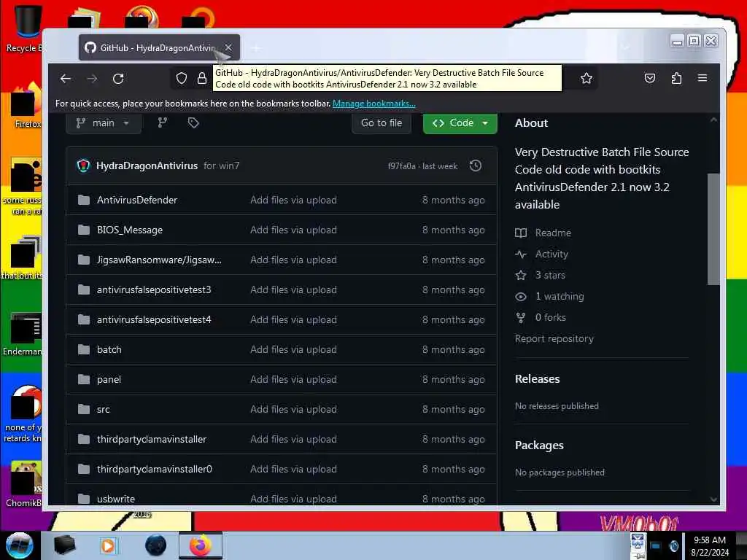Viewport: 747px width, 560px height.
Task: View branches via the branch icon
Action: (x=163, y=123)
